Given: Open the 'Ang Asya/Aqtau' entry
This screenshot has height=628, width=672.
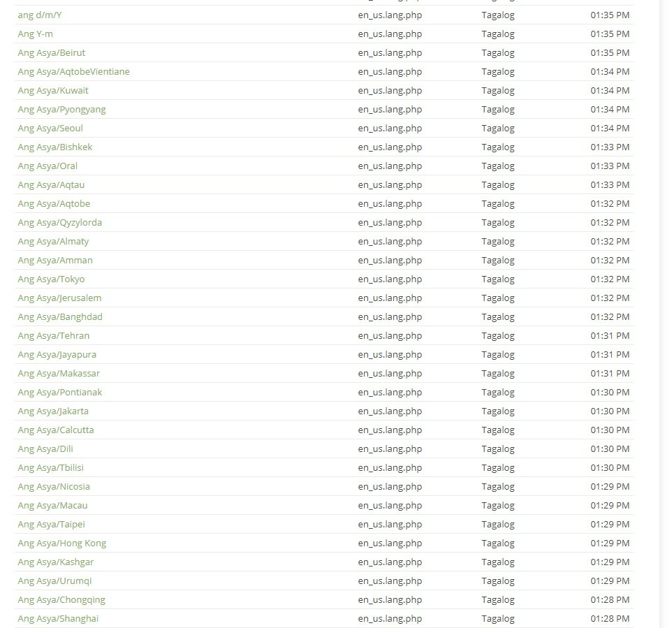Looking at the screenshot, I should click(51, 184).
